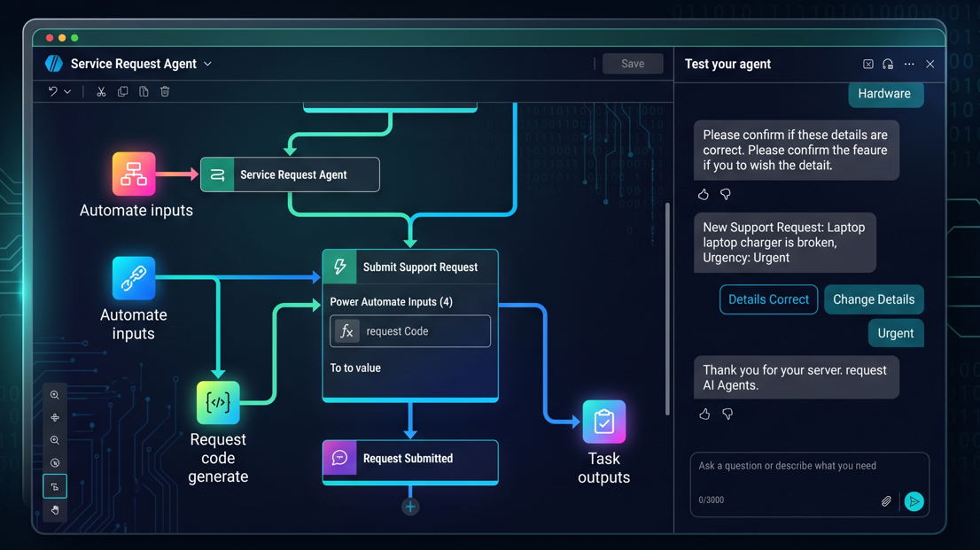Image resolution: width=980 pixels, height=550 pixels.
Task: Click the agent logo icon beside title
Action: [54, 63]
